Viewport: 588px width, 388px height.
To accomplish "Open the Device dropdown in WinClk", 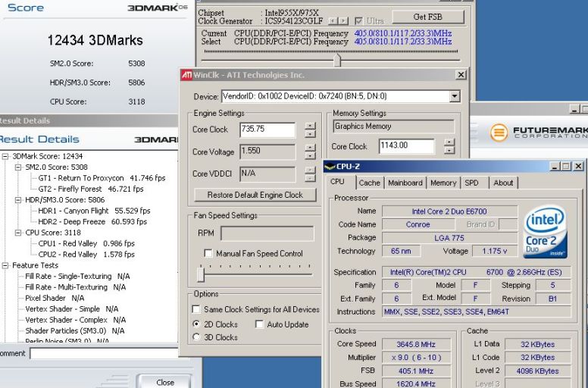I will click(x=455, y=96).
